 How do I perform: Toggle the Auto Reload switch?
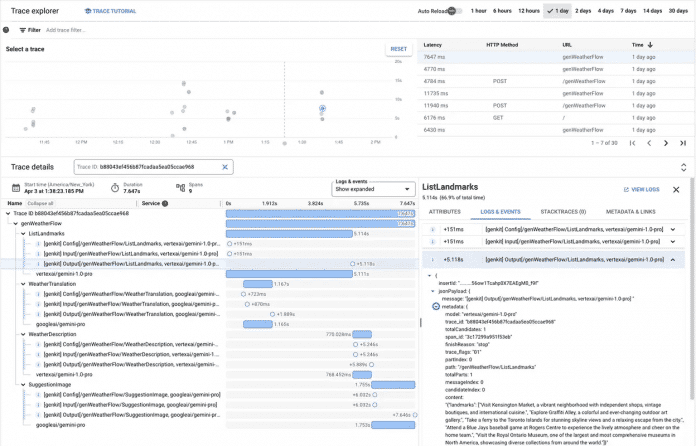453,11
